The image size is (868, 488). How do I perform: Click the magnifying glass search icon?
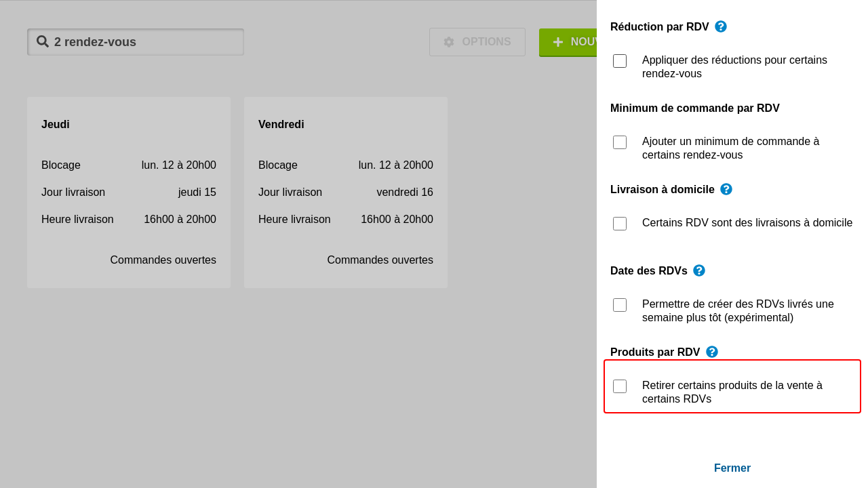[x=43, y=41]
